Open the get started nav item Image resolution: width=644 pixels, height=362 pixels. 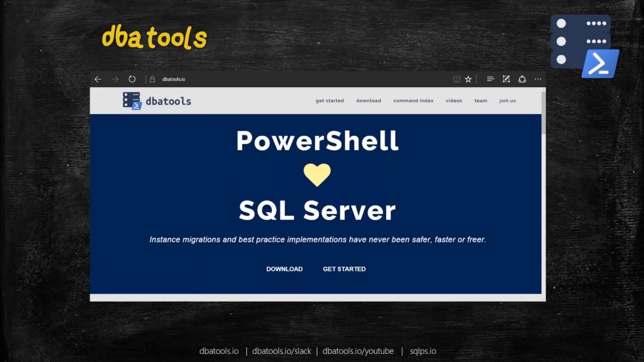point(330,101)
